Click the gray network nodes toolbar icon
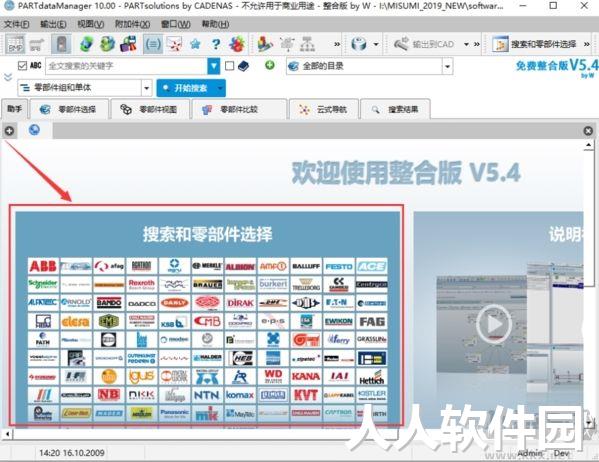The width and height of the screenshot is (599, 462). [x=287, y=44]
